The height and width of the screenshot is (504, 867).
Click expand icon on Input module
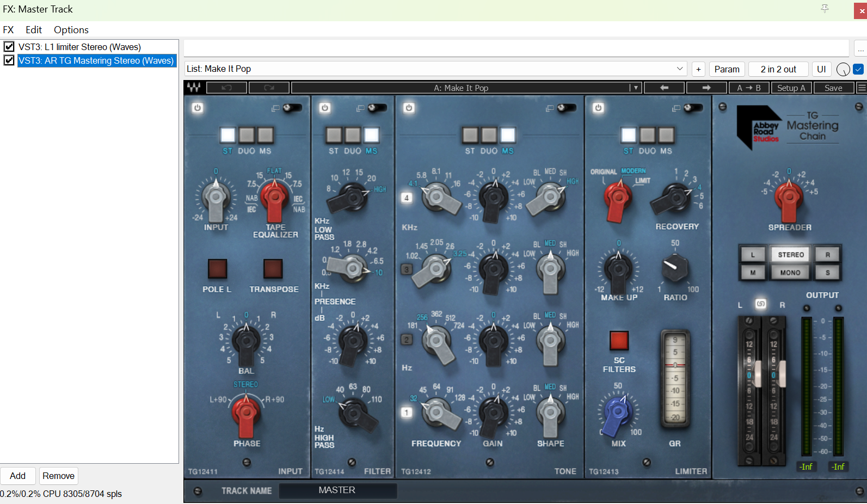pos(275,108)
